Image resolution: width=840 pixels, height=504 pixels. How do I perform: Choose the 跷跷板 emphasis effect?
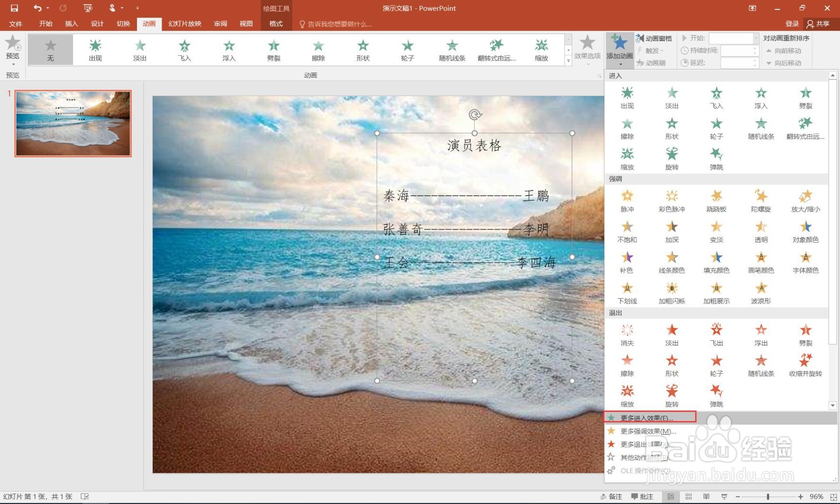point(717,201)
